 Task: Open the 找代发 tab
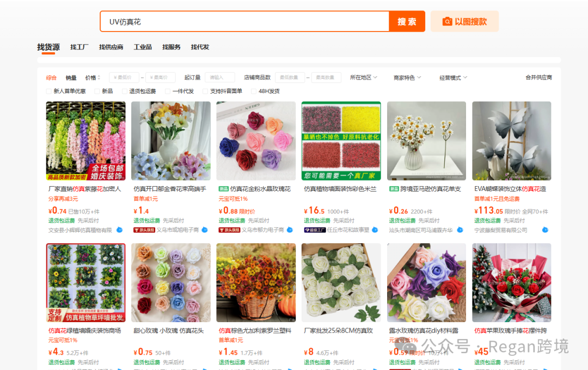(x=200, y=47)
